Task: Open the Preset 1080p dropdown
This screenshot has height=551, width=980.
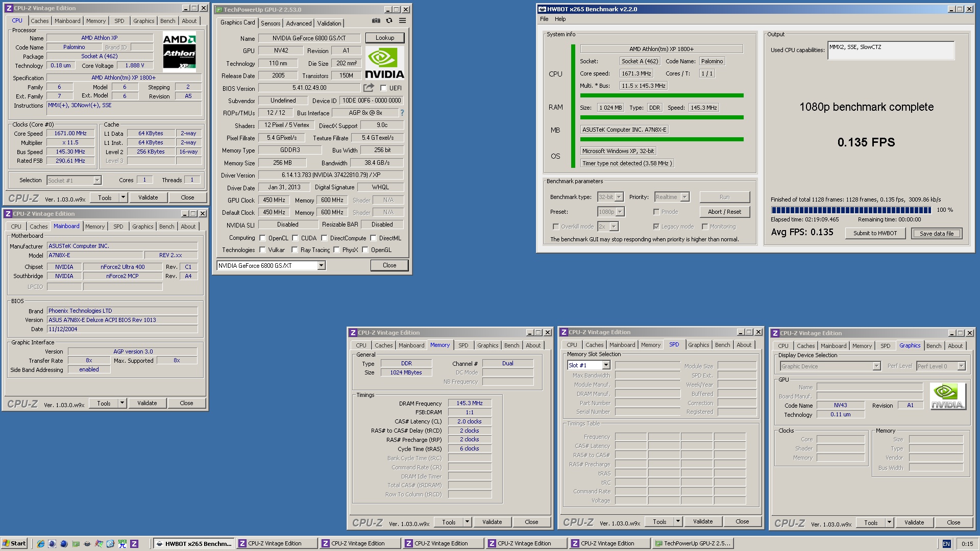Action: 620,212
